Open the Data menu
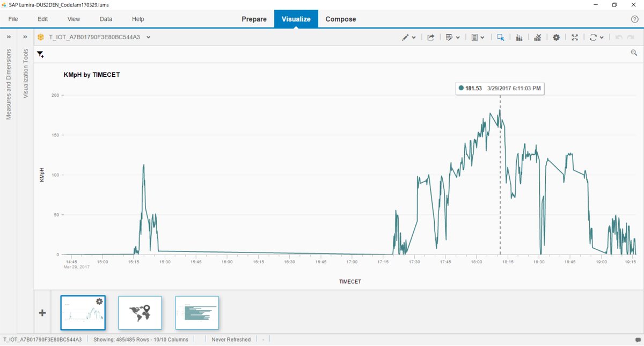The width and height of the screenshot is (644, 346). (x=106, y=19)
